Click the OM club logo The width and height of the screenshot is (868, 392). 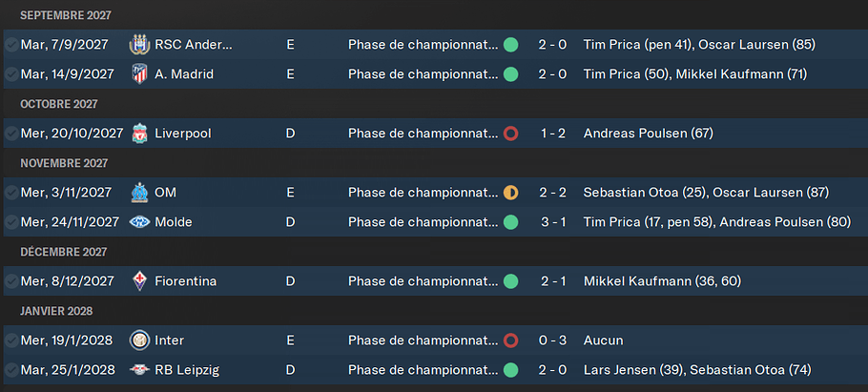(139, 193)
